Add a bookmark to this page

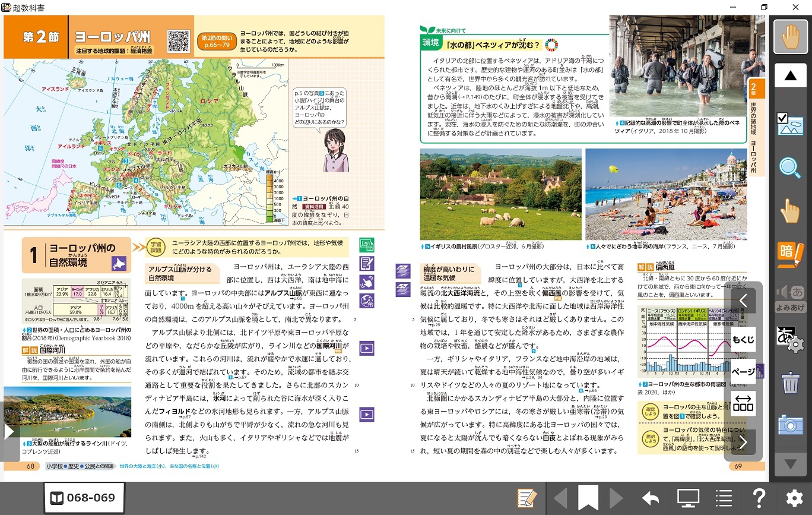click(x=588, y=498)
